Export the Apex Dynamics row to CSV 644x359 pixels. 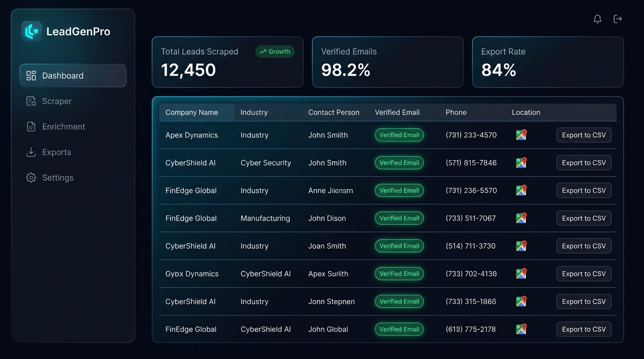[584, 135]
